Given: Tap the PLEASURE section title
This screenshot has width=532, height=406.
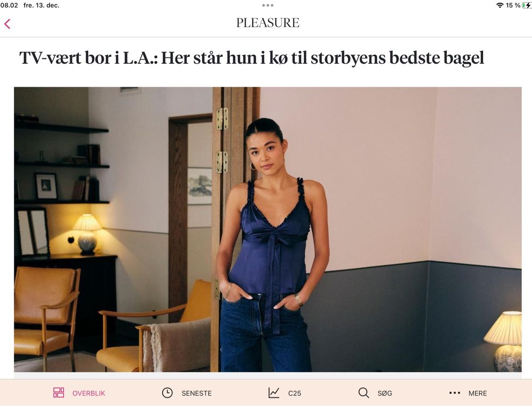Looking at the screenshot, I should click(268, 23).
